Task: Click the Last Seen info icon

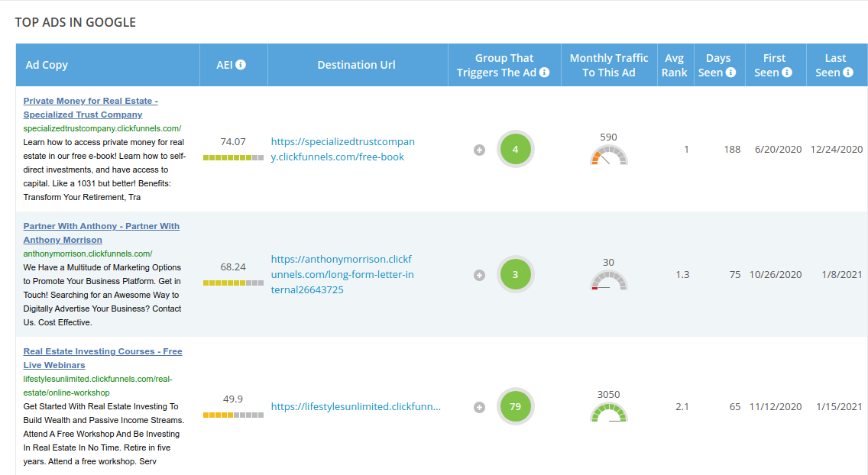Action: (847, 73)
